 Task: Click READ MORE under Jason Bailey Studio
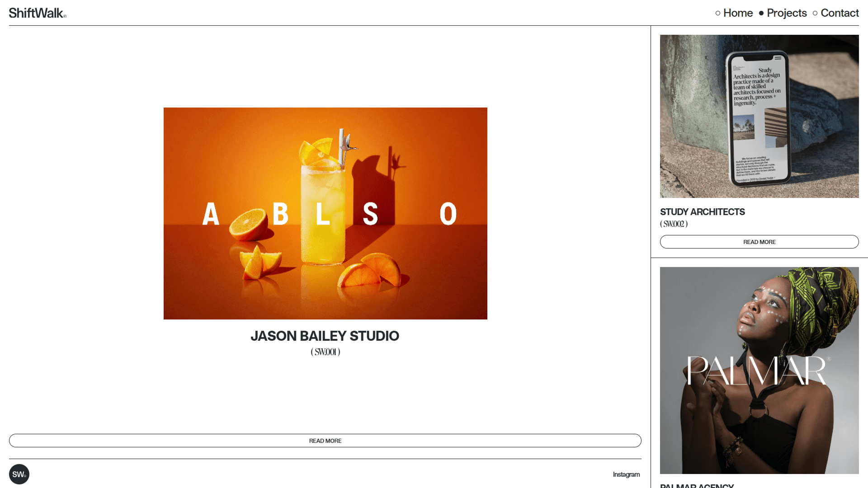click(x=325, y=440)
